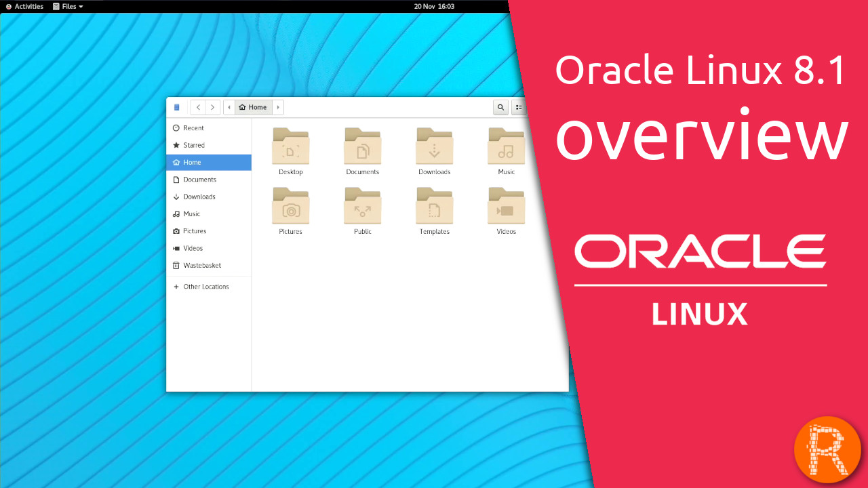
Task: Click Other Locations in the sidebar
Action: (x=209, y=287)
